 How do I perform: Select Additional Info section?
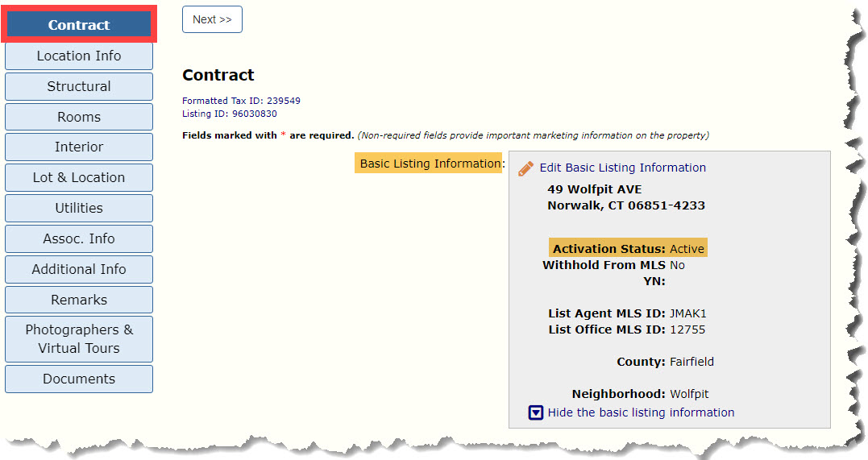[79, 269]
